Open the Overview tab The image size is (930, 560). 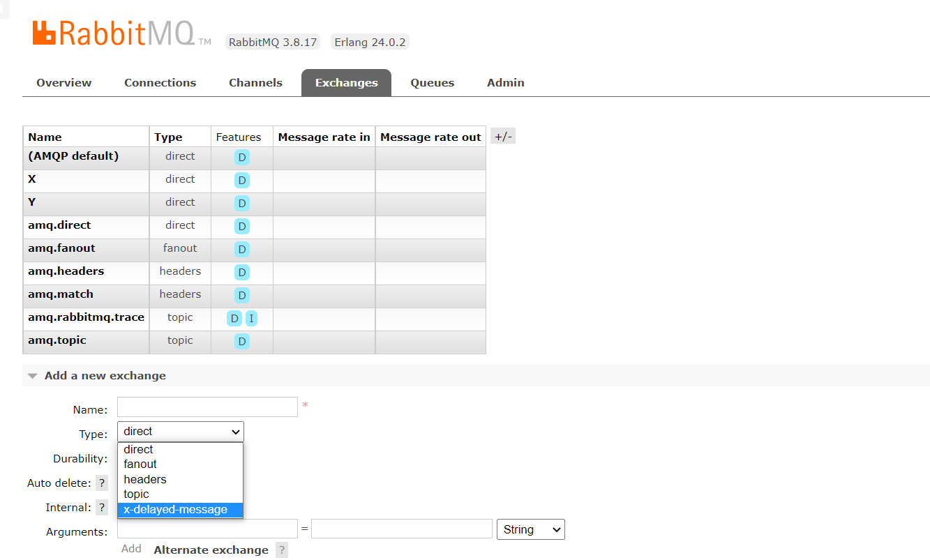64,83
